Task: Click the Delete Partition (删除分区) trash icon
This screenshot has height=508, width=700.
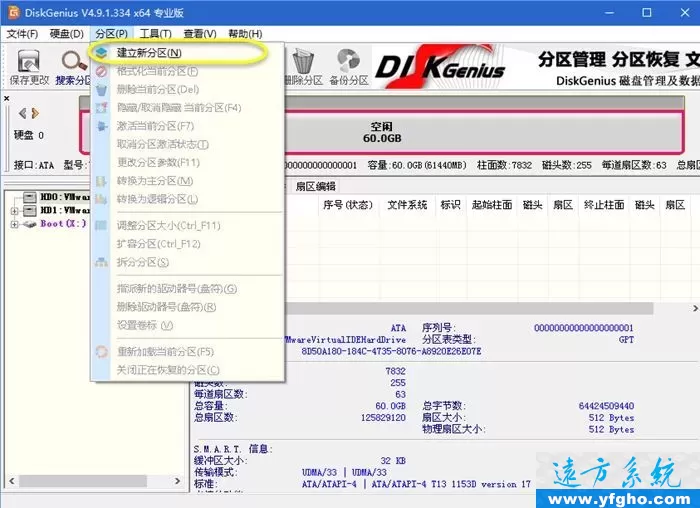Action: point(304,61)
